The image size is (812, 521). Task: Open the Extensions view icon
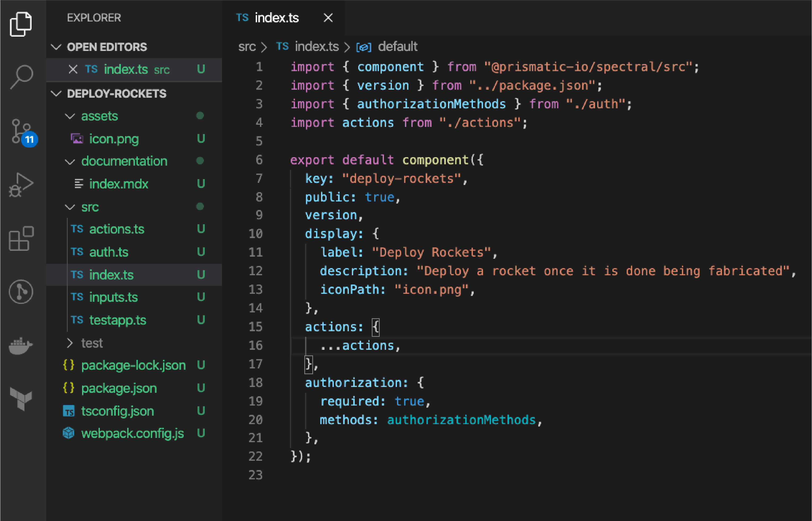pos(21,239)
